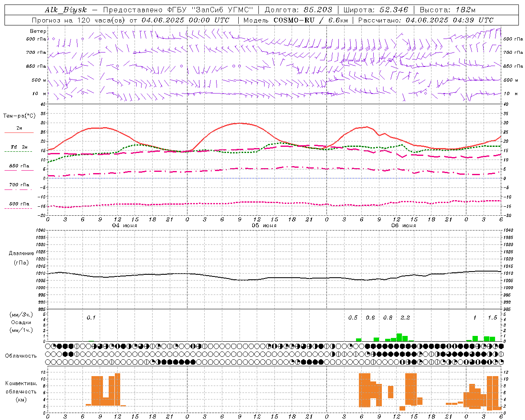Image resolution: width=525 pixels, height=420 pixels.
Task: Click the (гПа) pressure unit label
Action: (x=21, y=263)
